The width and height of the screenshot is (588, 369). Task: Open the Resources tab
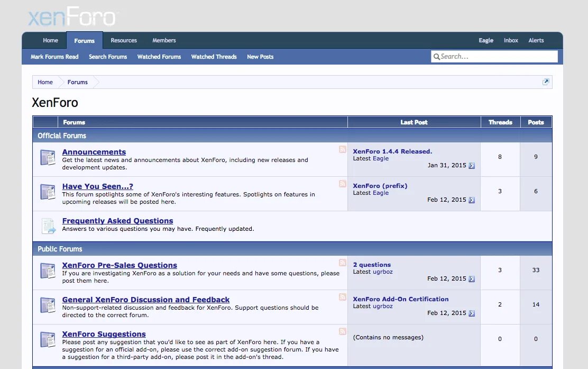point(124,40)
